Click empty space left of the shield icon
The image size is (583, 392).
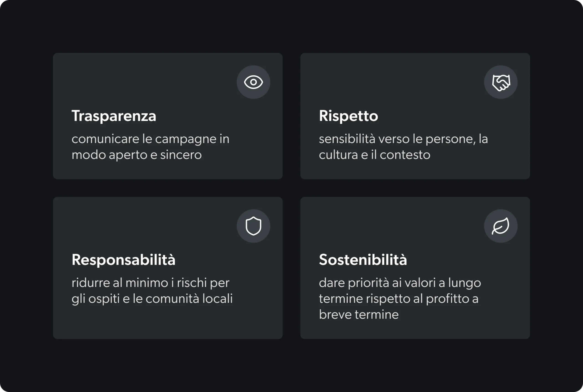click(150, 226)
